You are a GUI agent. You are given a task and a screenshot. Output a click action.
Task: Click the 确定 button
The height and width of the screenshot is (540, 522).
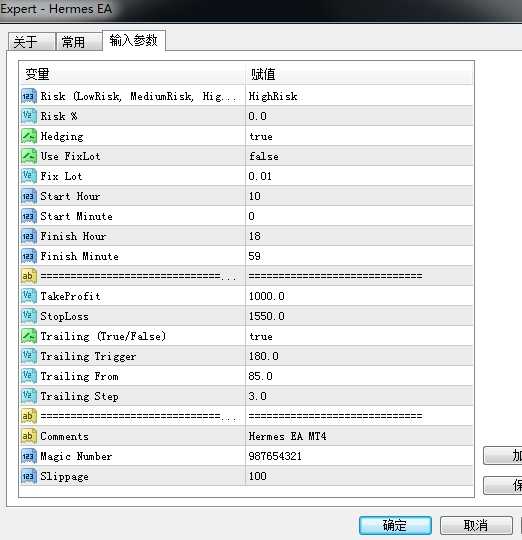pos(395,526)
